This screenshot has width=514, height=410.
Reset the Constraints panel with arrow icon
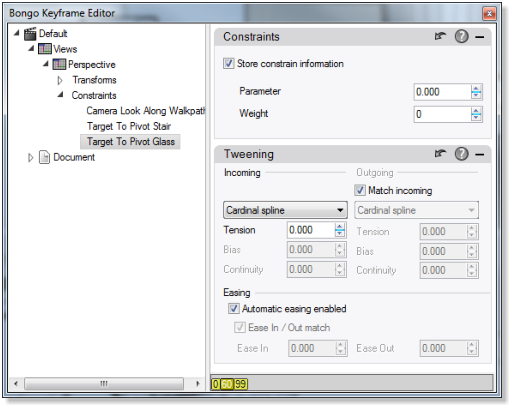coord(440,36)
